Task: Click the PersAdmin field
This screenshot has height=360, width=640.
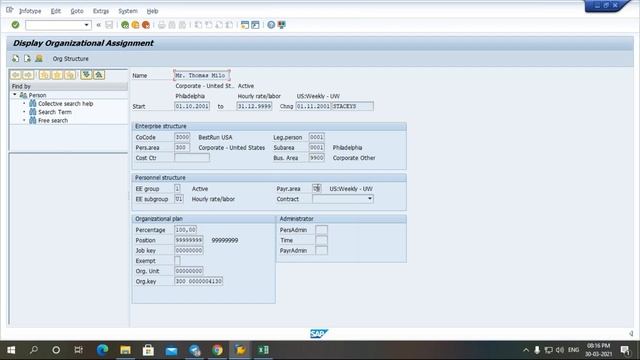Action: point(321,230)
